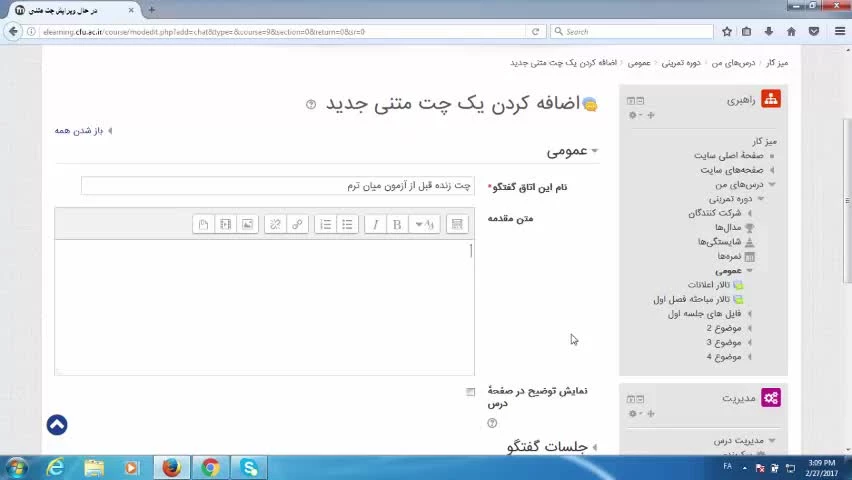Click the chat room name input field
Screen dimensions: 852x480
coord(277,186)
